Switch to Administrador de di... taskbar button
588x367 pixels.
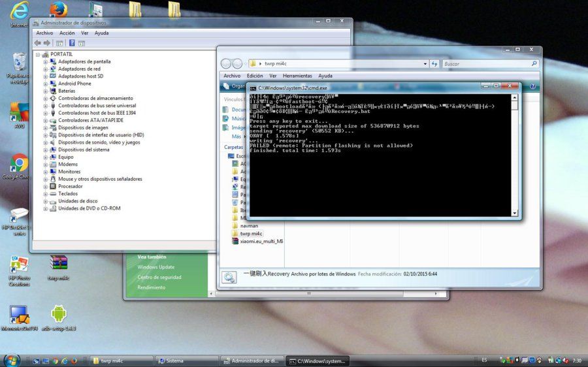(252, 361)
